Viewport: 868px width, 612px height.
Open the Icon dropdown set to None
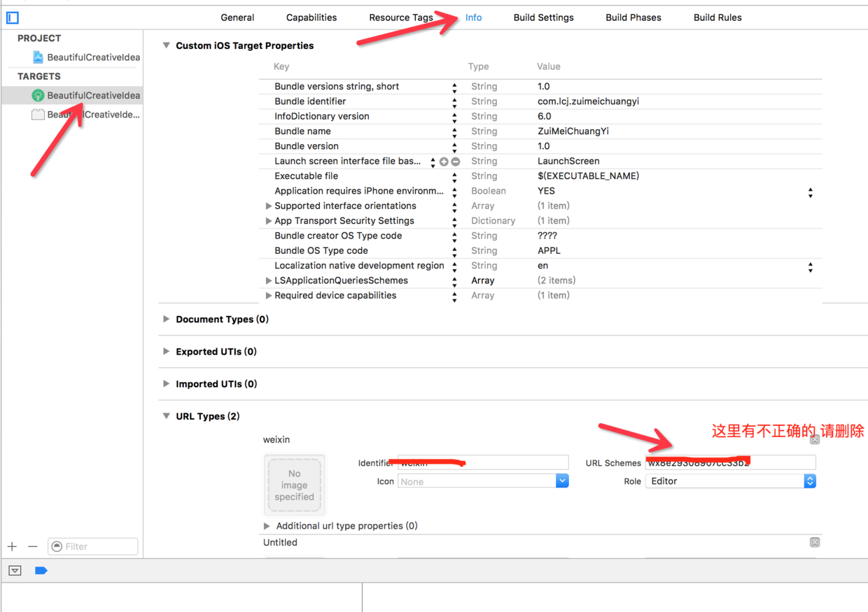[483, 481]
